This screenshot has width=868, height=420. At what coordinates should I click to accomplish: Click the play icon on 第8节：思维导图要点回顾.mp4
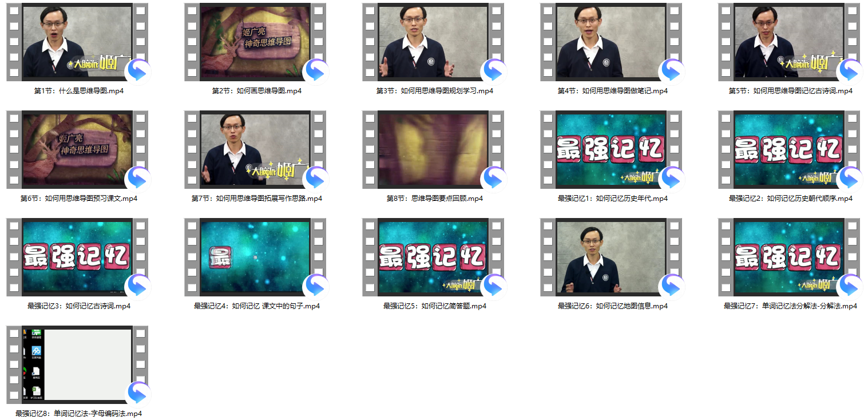pyautogui.click(x=493, y=177)
